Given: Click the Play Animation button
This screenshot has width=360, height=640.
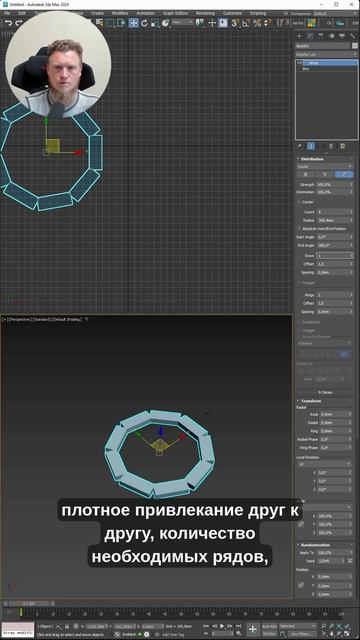Looking at the screenshot, I should 222,626.
